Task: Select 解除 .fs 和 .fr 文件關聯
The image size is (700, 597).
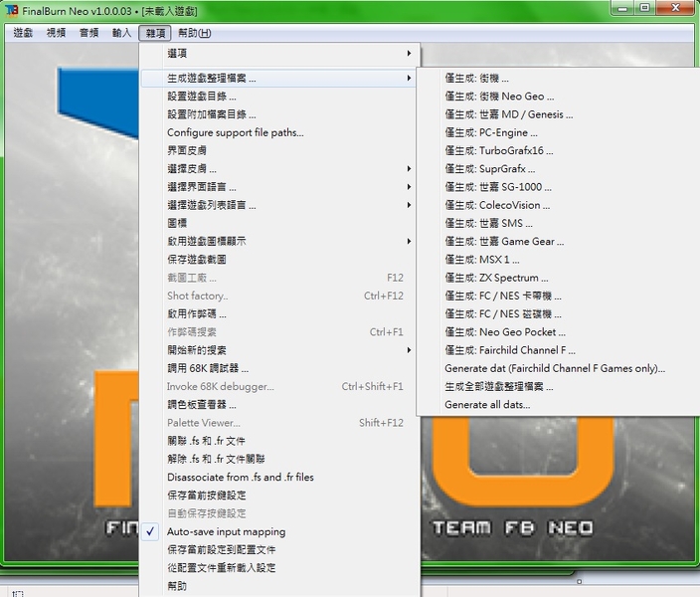Action: [280, 459]
